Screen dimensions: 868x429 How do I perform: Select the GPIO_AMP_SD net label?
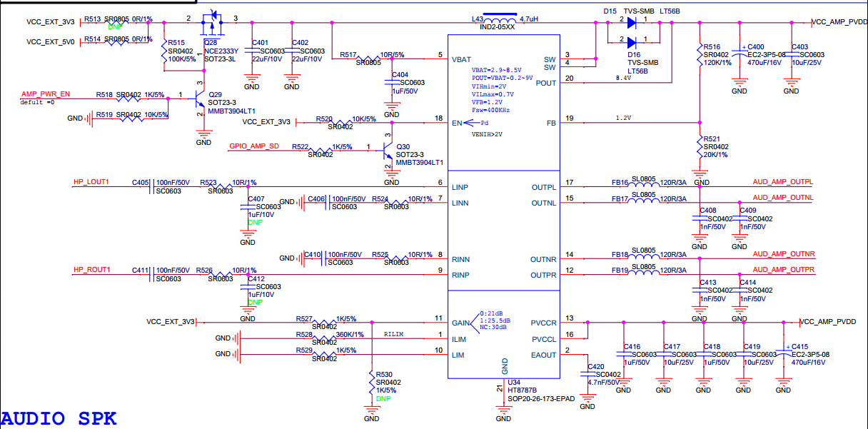pos(254,146)
